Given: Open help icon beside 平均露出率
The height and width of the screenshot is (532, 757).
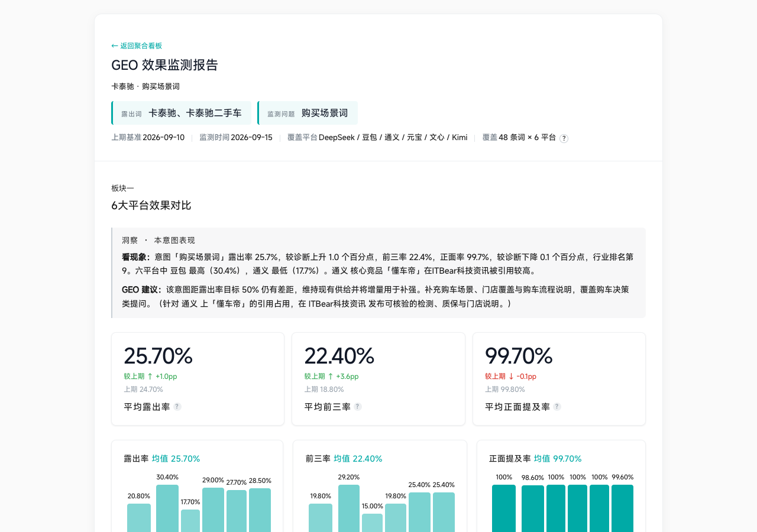Looking at the screenshot, I should (x=177, y=407).
